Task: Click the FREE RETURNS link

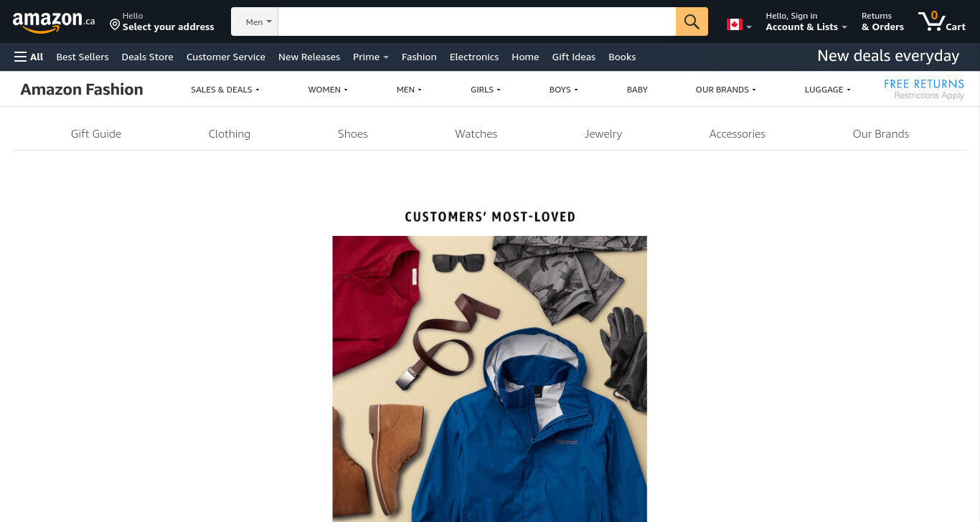Action: [x=924, y=84]
